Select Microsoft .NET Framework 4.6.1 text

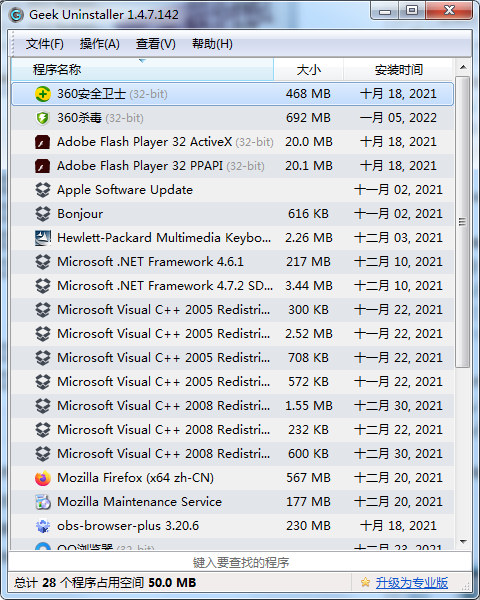coord(150,262)
